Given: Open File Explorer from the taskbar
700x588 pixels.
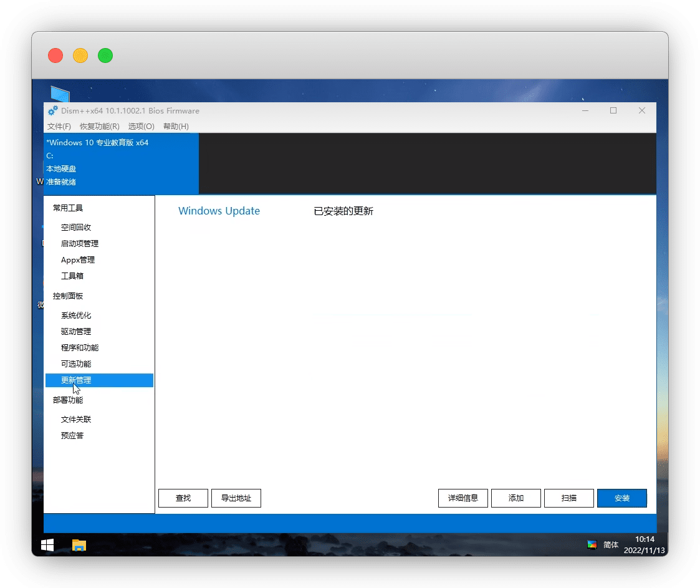Looking at the screenshot, I should 79,545.
